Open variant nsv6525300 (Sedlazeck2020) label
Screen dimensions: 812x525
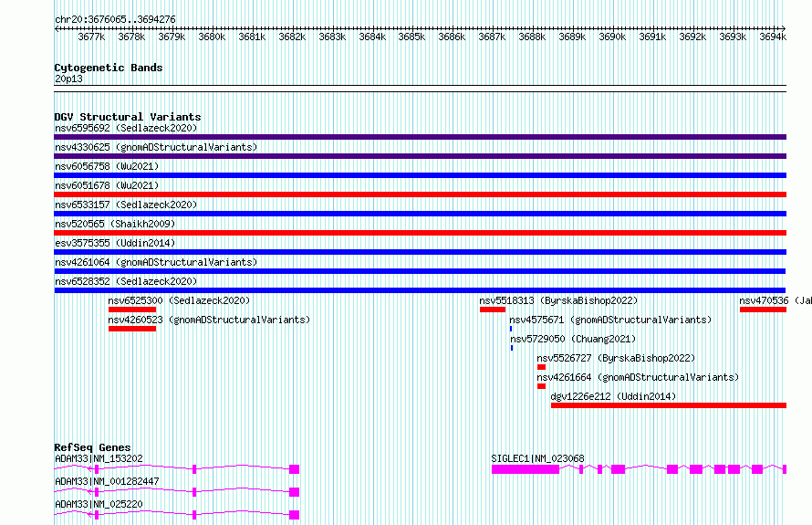pos(179,300)
